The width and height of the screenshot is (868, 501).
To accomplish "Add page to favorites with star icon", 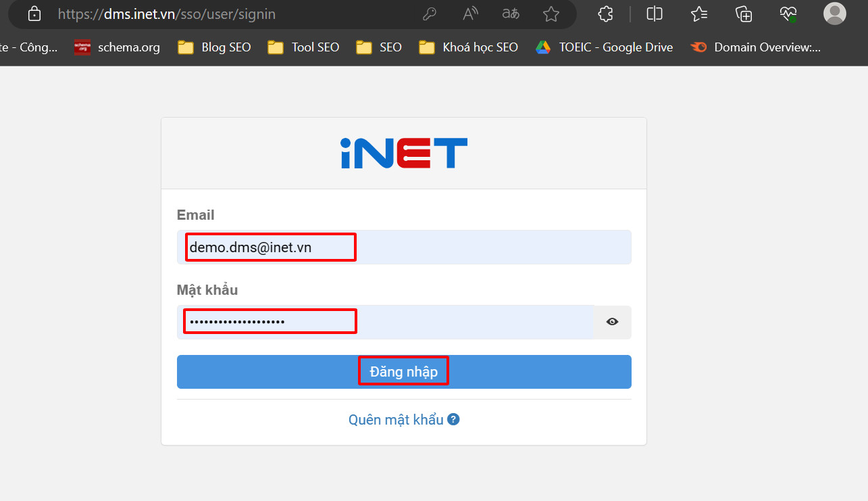I will point(551,14).
